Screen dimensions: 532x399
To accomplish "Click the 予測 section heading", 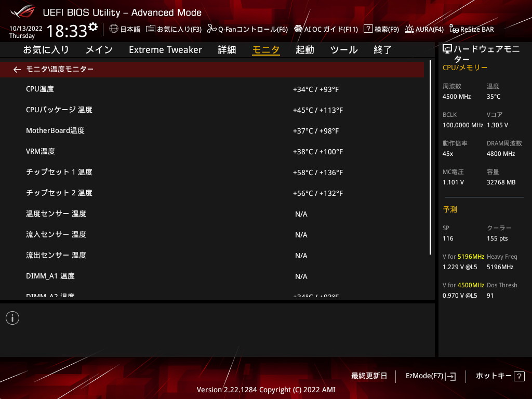I will tap(450, 209).
